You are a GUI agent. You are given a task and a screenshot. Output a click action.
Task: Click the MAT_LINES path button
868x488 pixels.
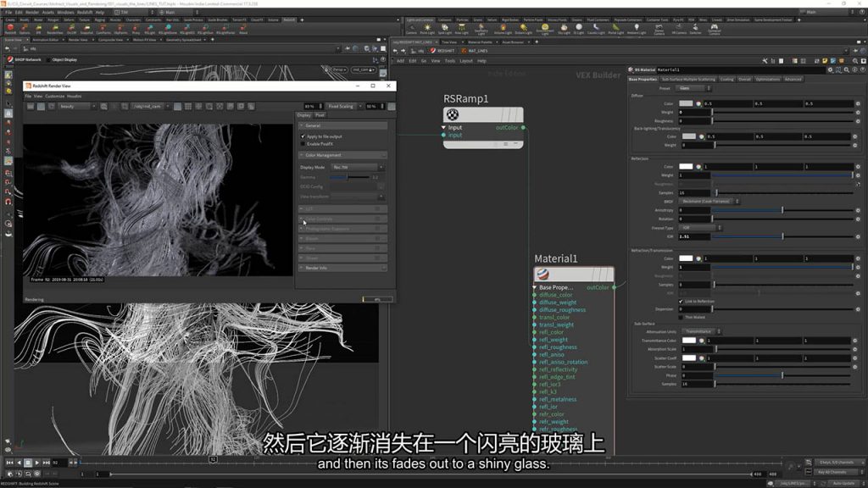click(475, 51)
